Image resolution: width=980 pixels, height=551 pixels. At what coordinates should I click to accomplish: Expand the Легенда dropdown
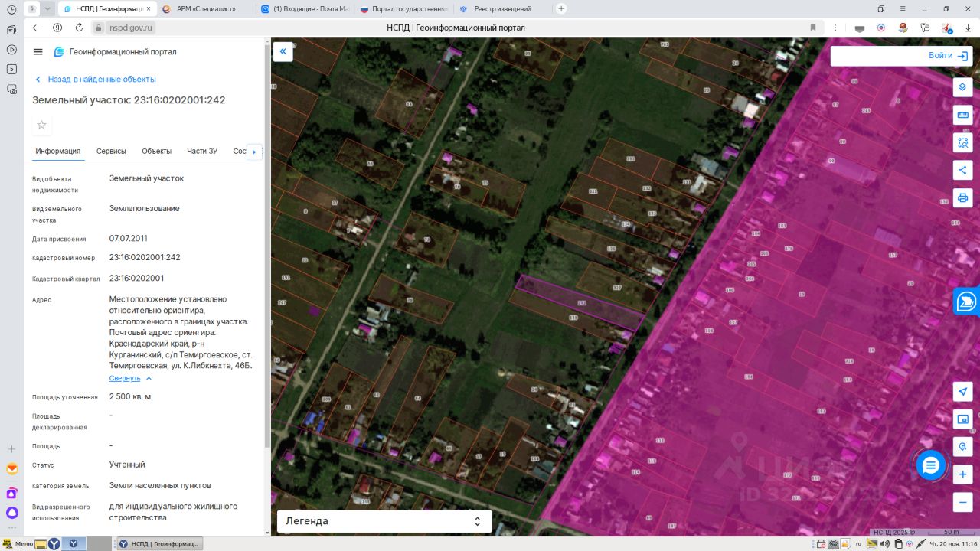pos(384,521)
